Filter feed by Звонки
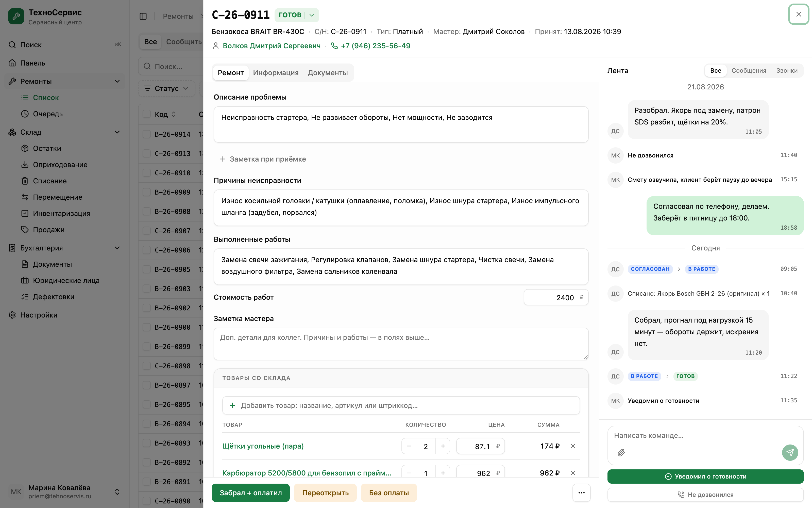Image resolution: width=812 pixels, height=508 pixels. (x=787, y=71)
